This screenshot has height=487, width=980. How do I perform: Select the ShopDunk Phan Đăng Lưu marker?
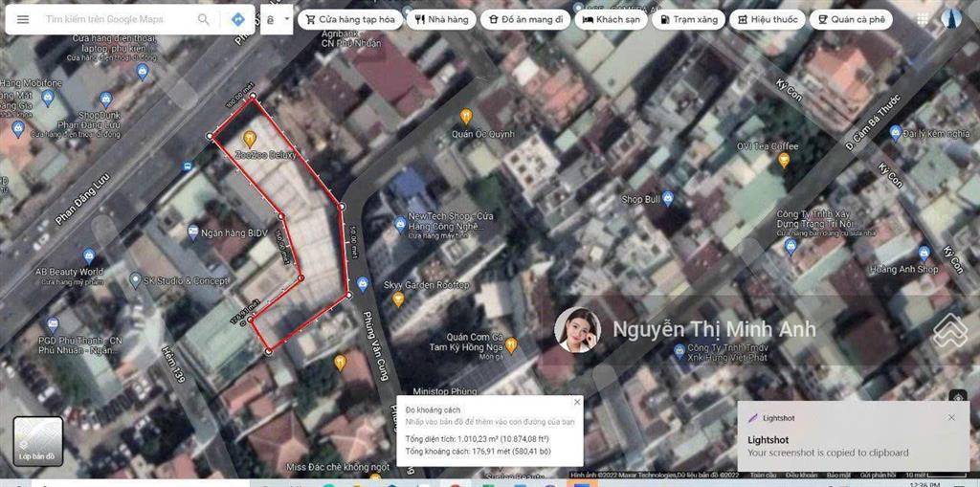[x=105, y=99]
